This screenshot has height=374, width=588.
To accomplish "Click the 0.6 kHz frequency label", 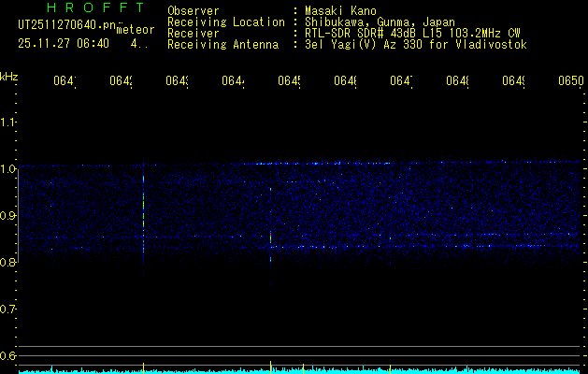I will (x=7, y=355).
